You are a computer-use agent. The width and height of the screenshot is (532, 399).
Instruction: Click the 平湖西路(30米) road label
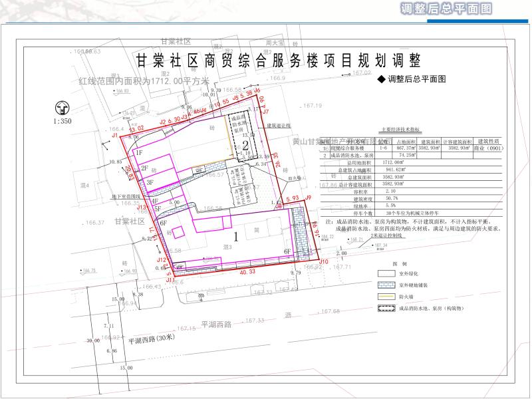point(154,341)
